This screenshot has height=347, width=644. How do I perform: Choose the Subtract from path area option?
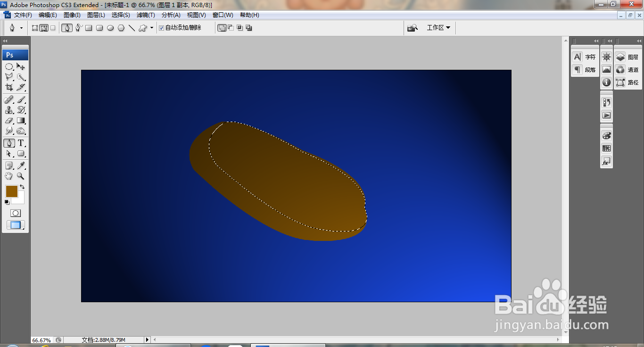pyautogui.click(x=231, y=28)
